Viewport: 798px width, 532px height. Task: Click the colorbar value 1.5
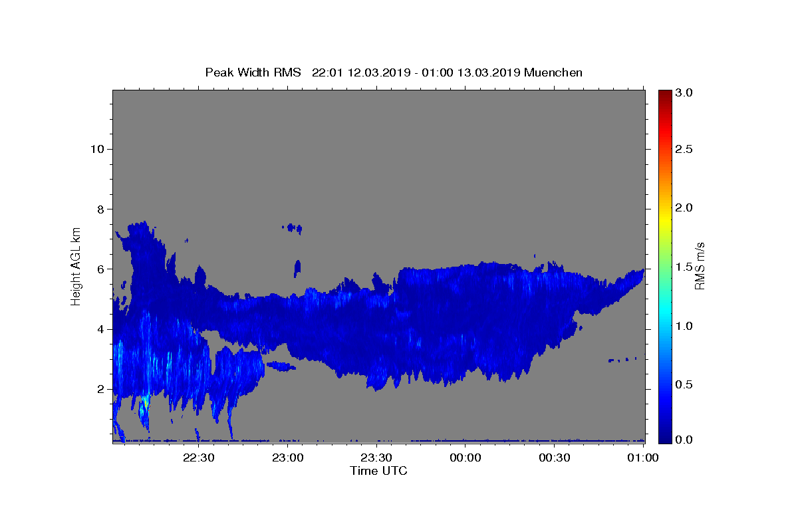[684, 267]
